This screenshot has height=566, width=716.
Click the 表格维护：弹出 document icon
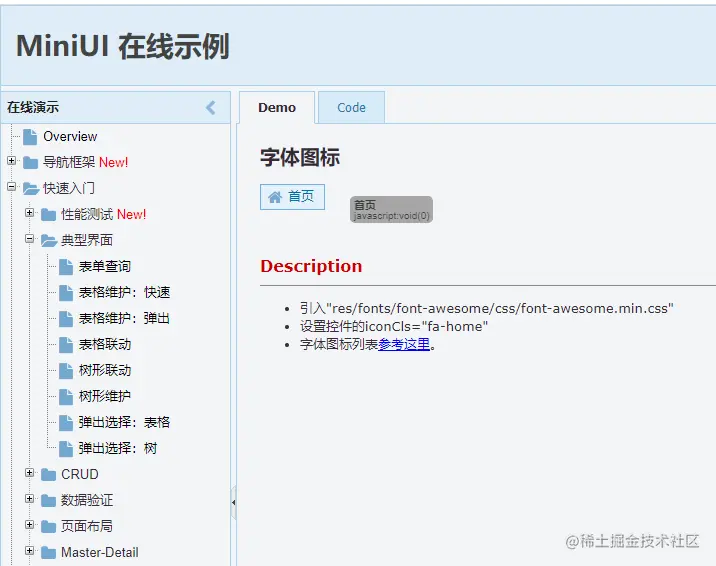point(66,319)
